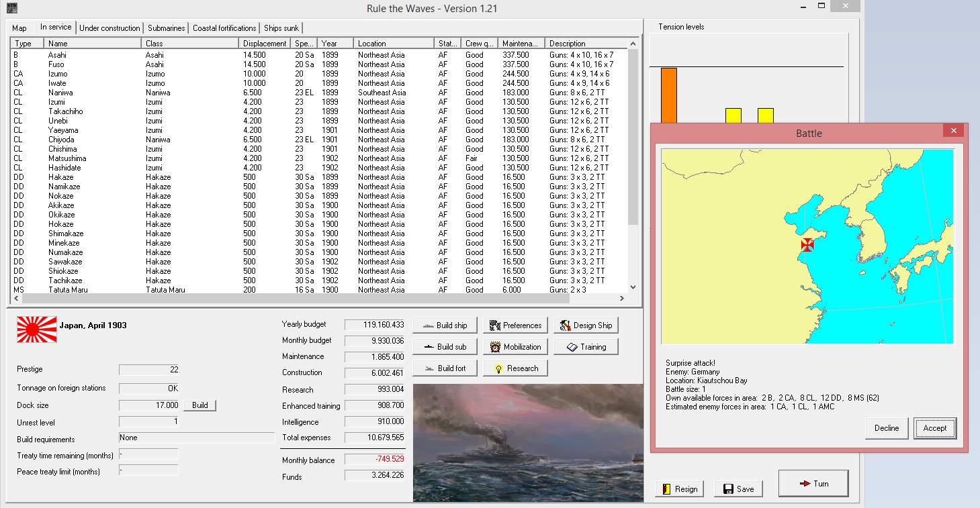This screenshot has width=980, height=508.
Task: Sort ships by Description column header
Action: click(x=586, y=44)
